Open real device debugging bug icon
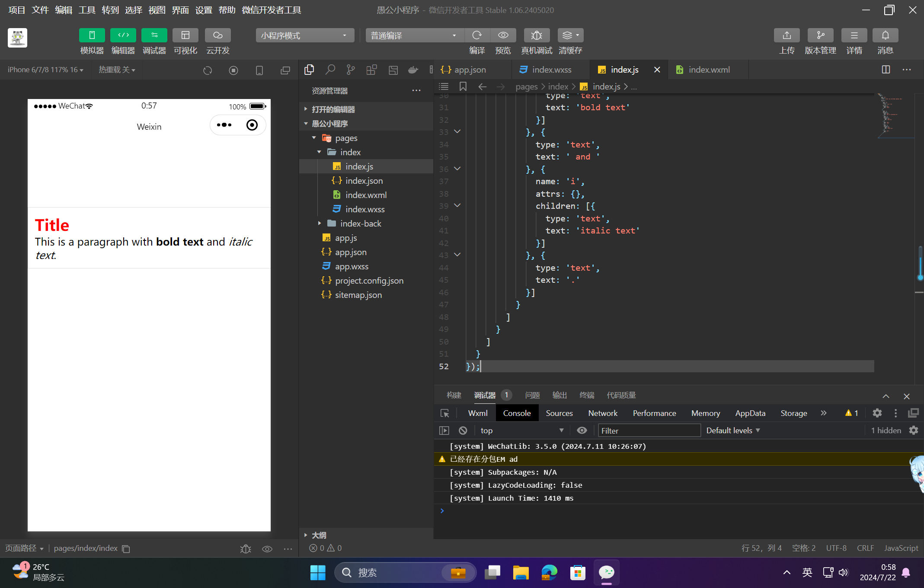924x588 pixels. click(x=536, y=35)
